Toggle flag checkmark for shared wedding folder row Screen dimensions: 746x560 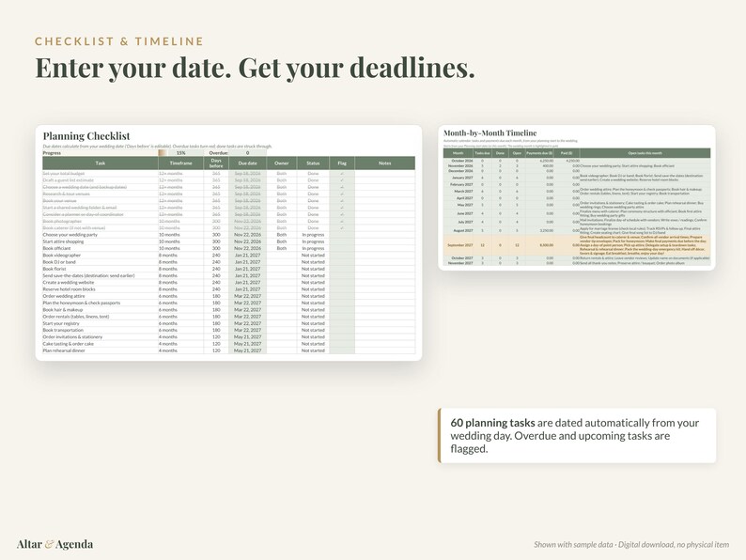(342, 208)
